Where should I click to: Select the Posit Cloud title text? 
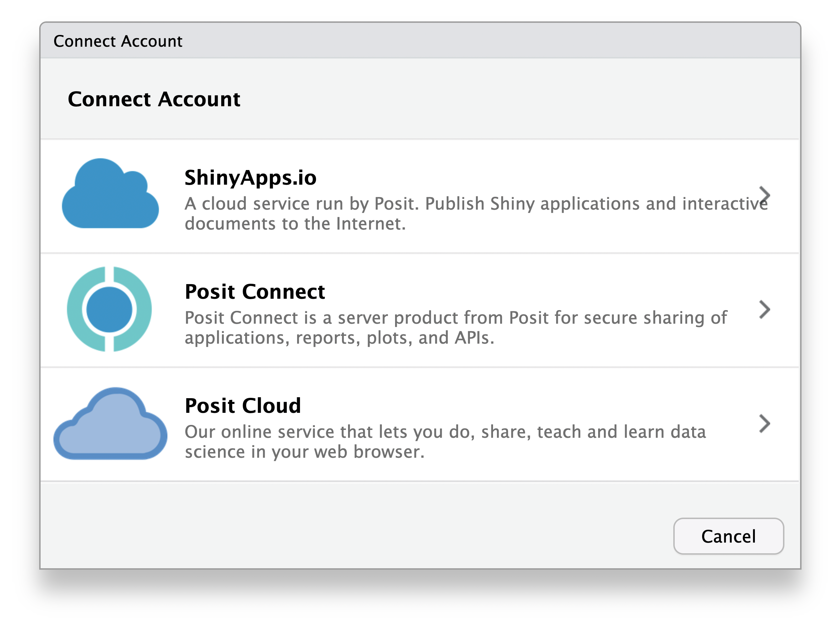click(x=243, y=405)
